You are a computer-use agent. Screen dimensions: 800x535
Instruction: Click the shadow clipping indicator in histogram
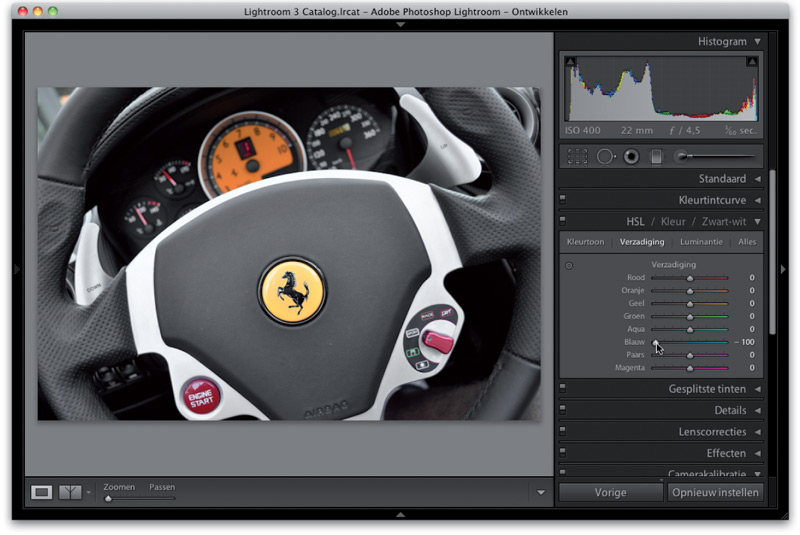(x=570, y=61)
